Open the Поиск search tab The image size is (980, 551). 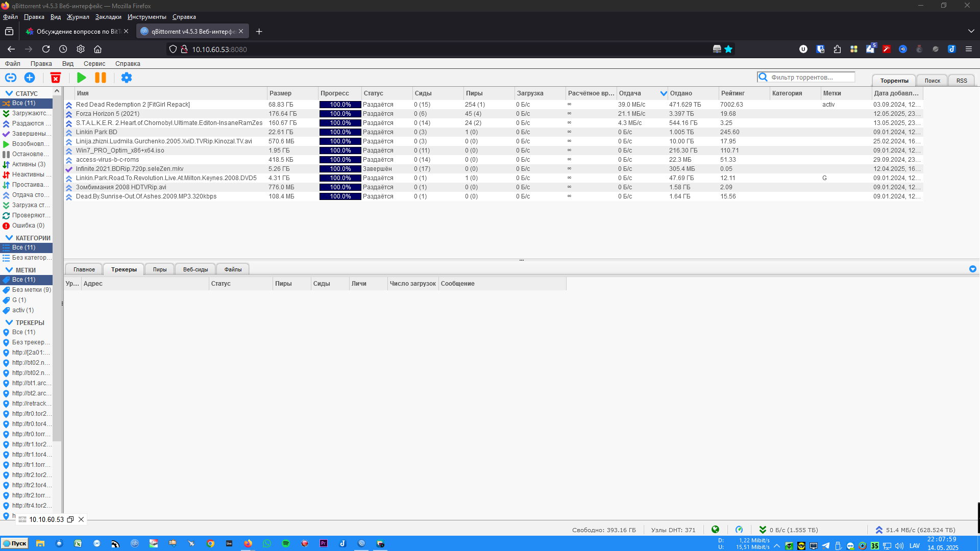(932, 81)
